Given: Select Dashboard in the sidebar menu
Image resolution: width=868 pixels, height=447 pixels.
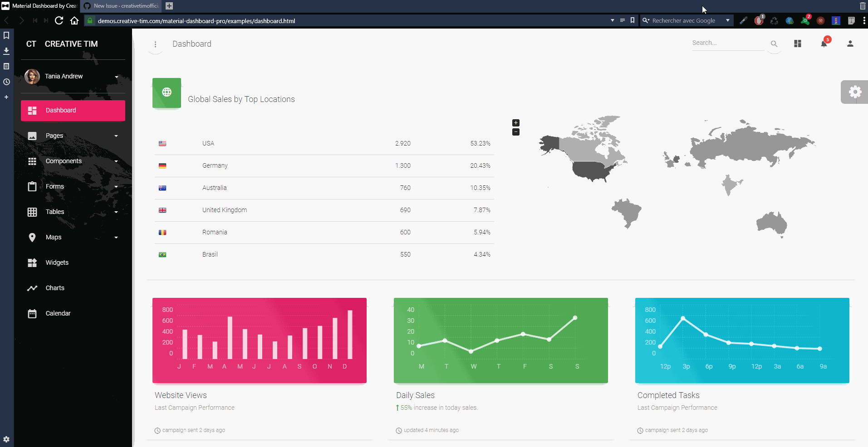Looking at the screenshot, I should [x=60, y=110].
